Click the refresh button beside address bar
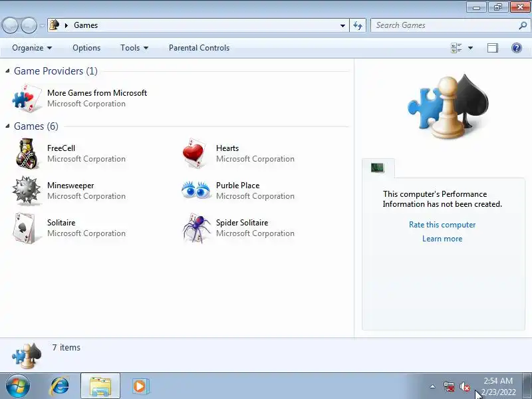The height and width of the screenshot is (399, 532). [x=358, y=25]
